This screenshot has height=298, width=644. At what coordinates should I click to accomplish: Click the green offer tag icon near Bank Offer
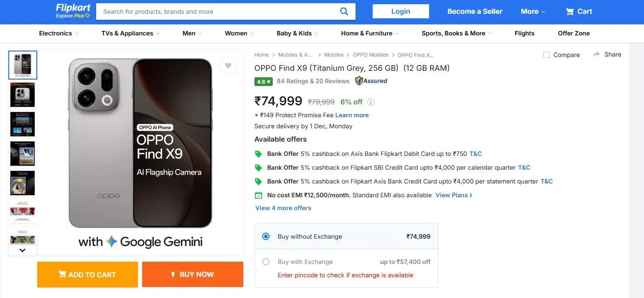point(259,154)
